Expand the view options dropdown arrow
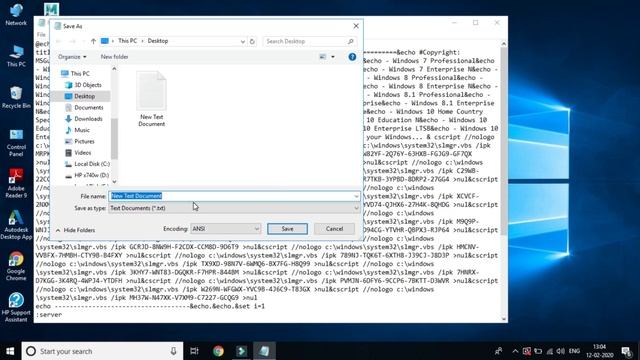 (333, 57)
